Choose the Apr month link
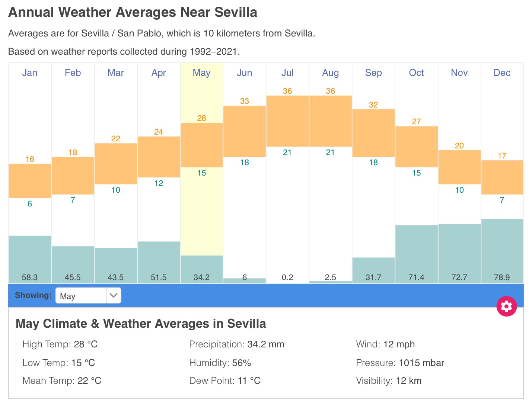The width and height of the screenshot is (532, 411). 159,73
